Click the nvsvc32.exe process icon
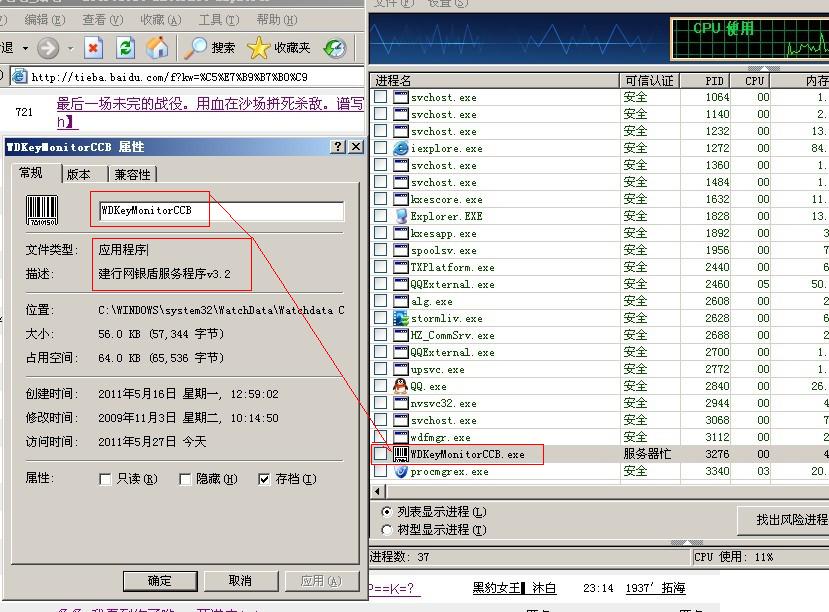The width and height of the screenshot is (829, 612). point(401,403)
